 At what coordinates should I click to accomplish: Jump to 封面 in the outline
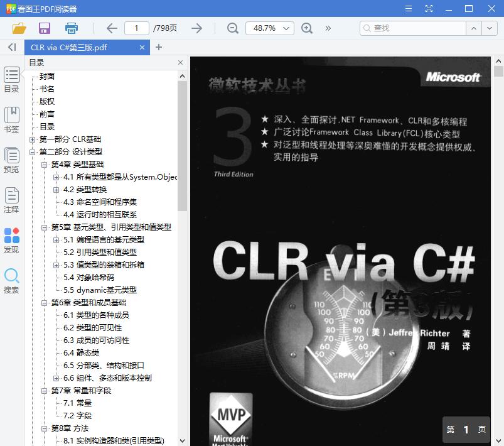[47, 76]
